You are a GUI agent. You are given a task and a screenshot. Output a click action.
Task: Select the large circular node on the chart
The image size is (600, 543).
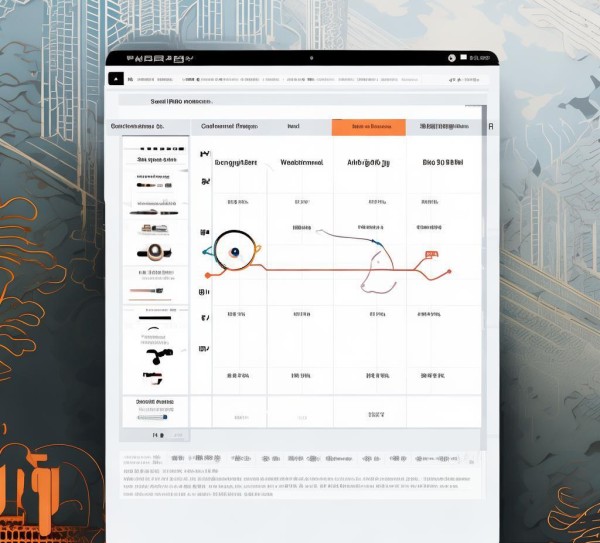(235, 250)
